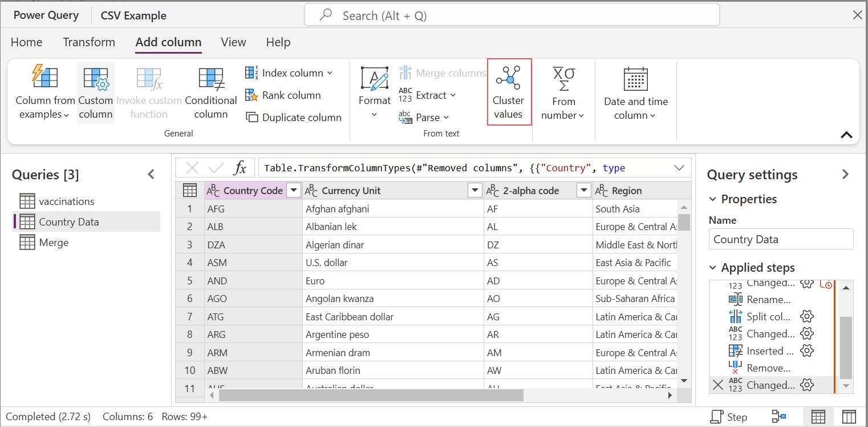This screenshot has height=427, width=868.
Task: Open the 2-alpha code column filter dropdown
Action: pyautogui.click(x=583, y=191)
